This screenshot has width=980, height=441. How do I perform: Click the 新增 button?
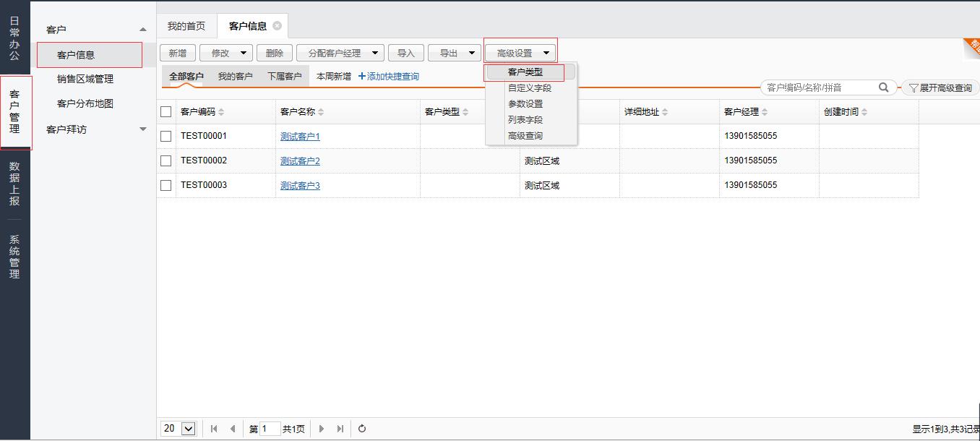pyautogui.click(x=177, y=53)
